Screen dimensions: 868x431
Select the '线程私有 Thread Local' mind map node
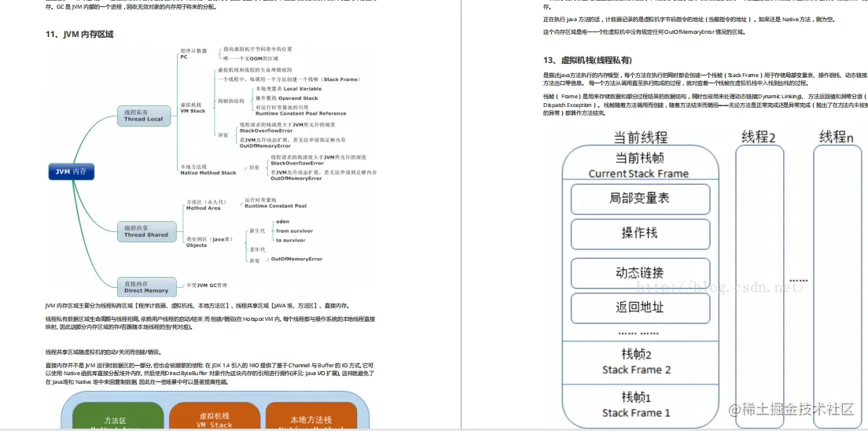tap(143, 116)
